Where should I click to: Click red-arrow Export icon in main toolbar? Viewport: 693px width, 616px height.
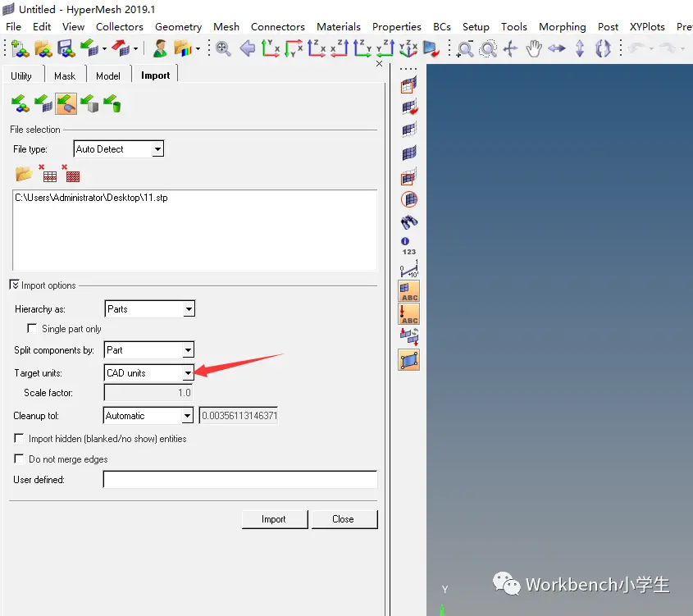(121, 48)
